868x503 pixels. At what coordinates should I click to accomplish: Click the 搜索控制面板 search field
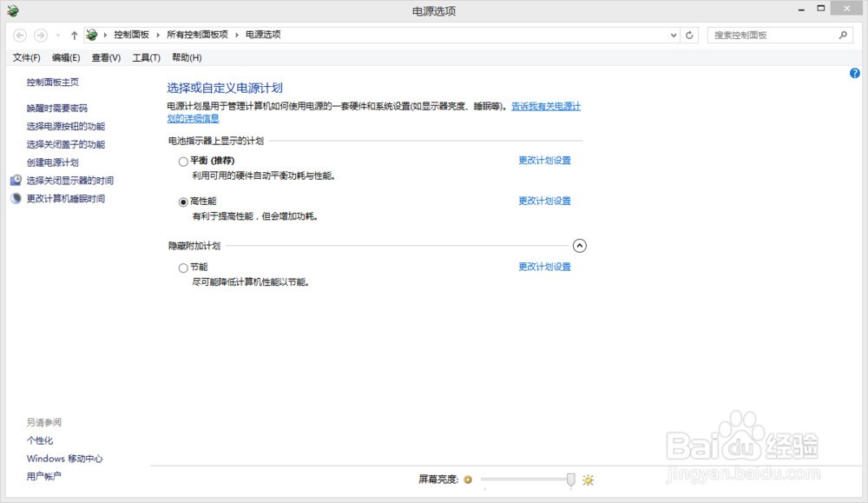click(x=771, y=35)
